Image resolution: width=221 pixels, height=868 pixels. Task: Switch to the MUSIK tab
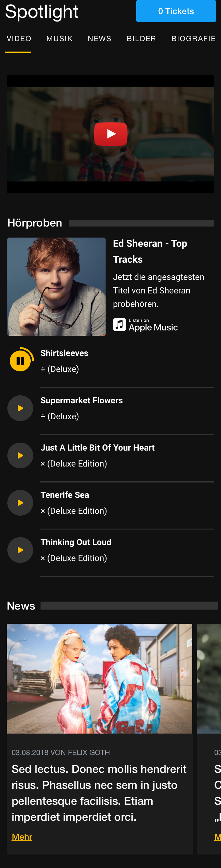[x=59, y=39]
